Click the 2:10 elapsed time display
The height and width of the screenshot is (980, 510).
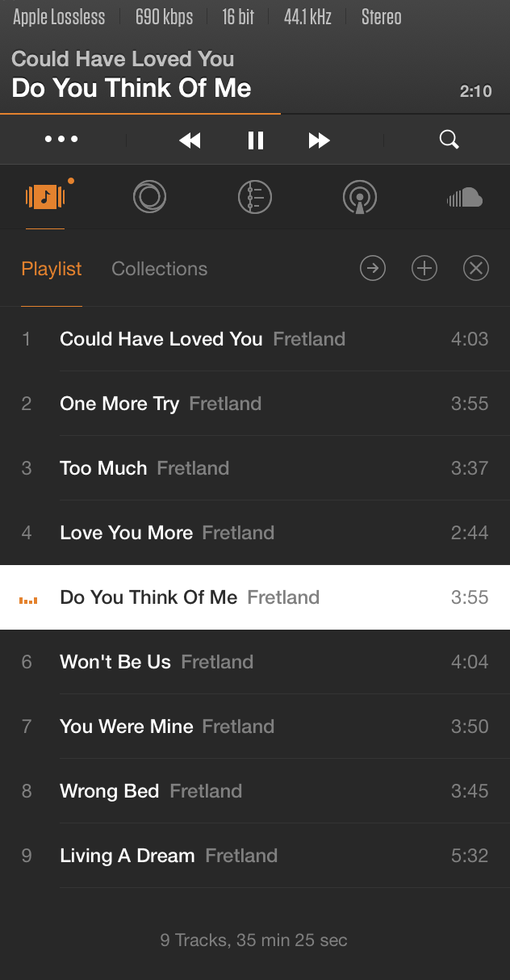pyautogui.click(x=475, y=91)
